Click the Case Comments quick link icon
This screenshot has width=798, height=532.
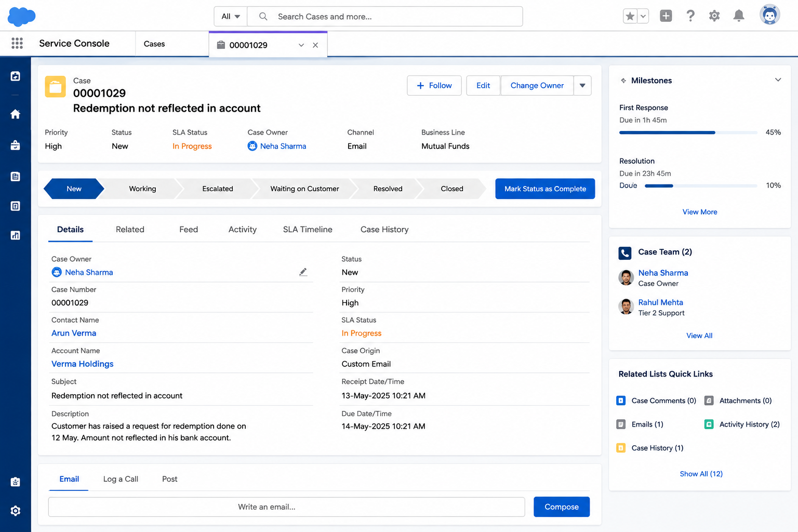621,401
